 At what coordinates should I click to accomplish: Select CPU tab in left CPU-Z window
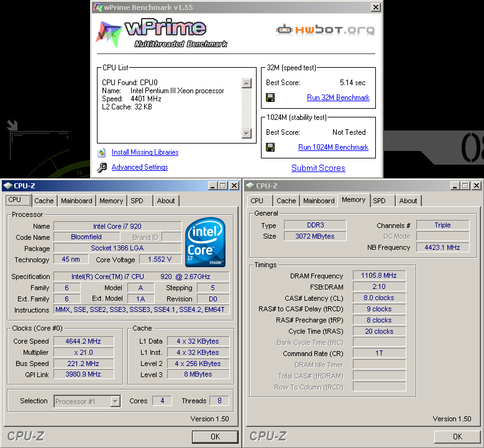coord(18,199)
